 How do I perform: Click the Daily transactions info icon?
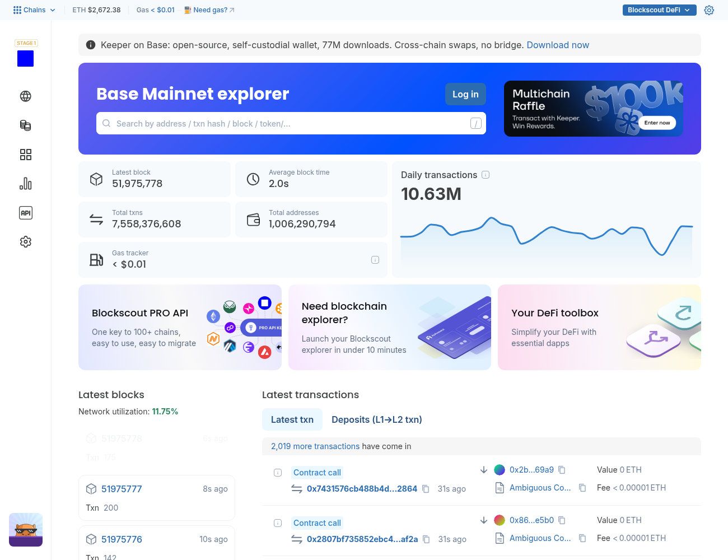(x=486, y=175)
